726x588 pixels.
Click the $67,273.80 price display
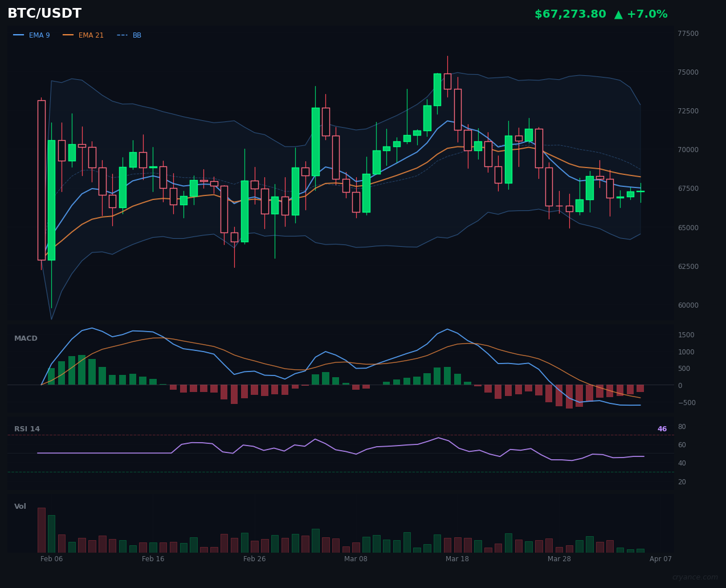[570, 14]
